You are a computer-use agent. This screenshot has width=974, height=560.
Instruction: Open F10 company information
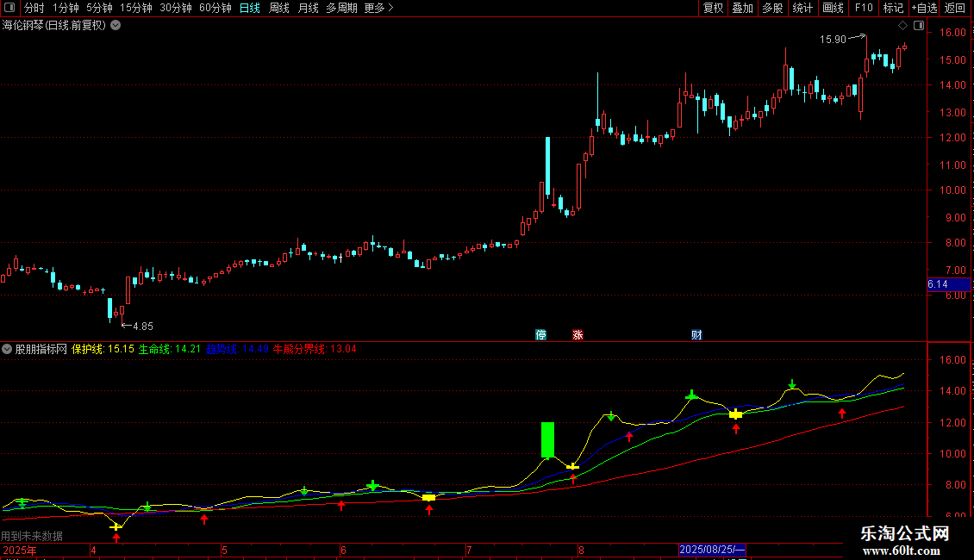(864, 8)
